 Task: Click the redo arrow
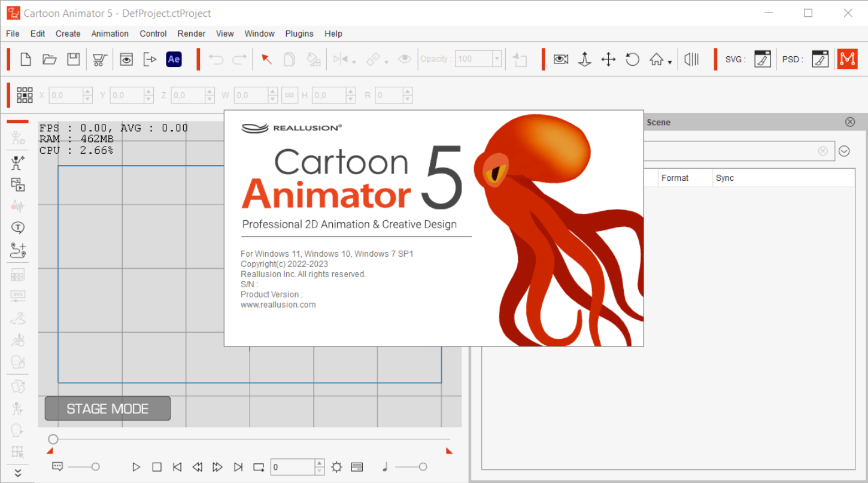(x=239, y=59)
